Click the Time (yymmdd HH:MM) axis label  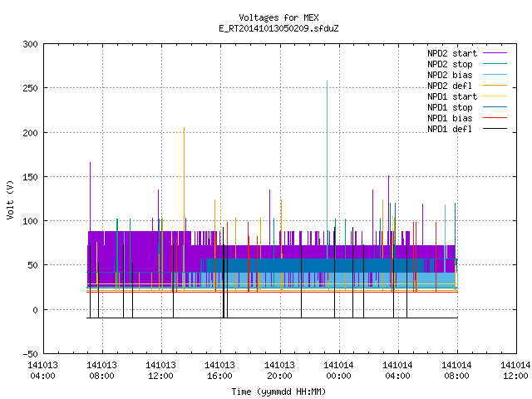coord(278,392)
